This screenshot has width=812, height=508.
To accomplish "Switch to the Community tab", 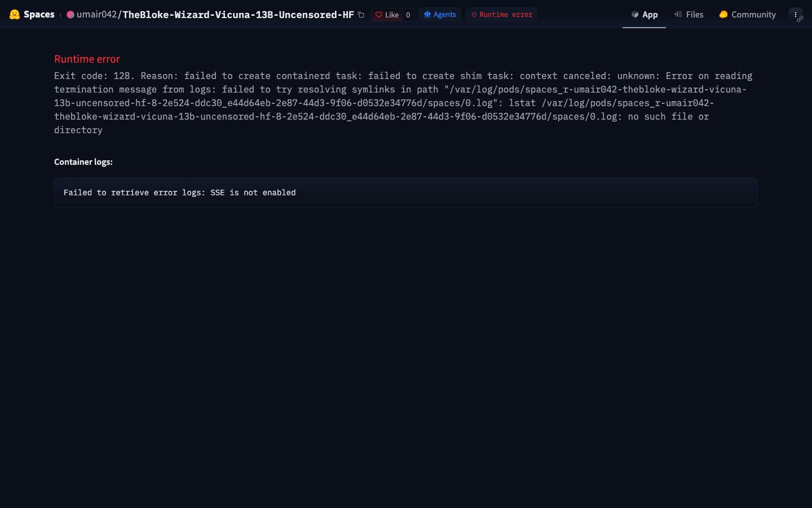I will pyautogui.click(x=747, y=15).
